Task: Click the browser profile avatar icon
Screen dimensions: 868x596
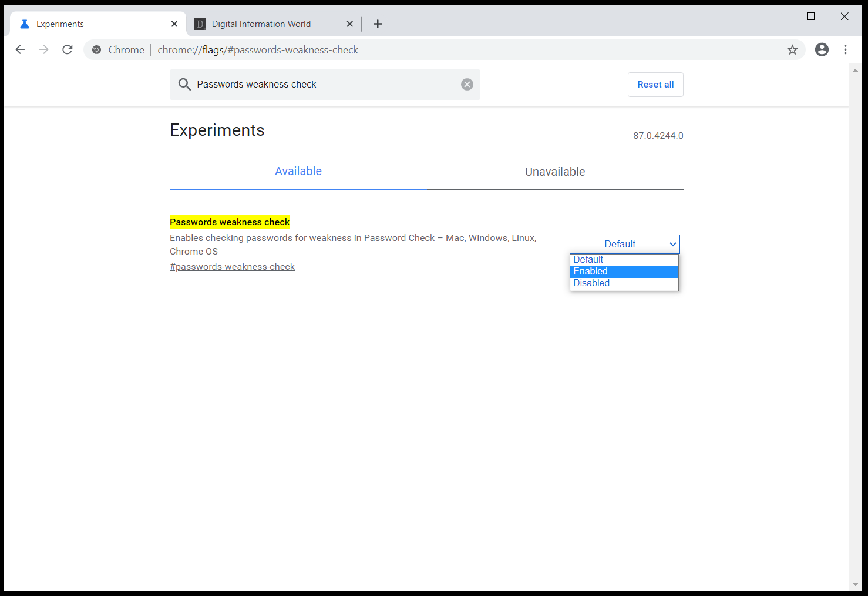Action: [822, 49]
